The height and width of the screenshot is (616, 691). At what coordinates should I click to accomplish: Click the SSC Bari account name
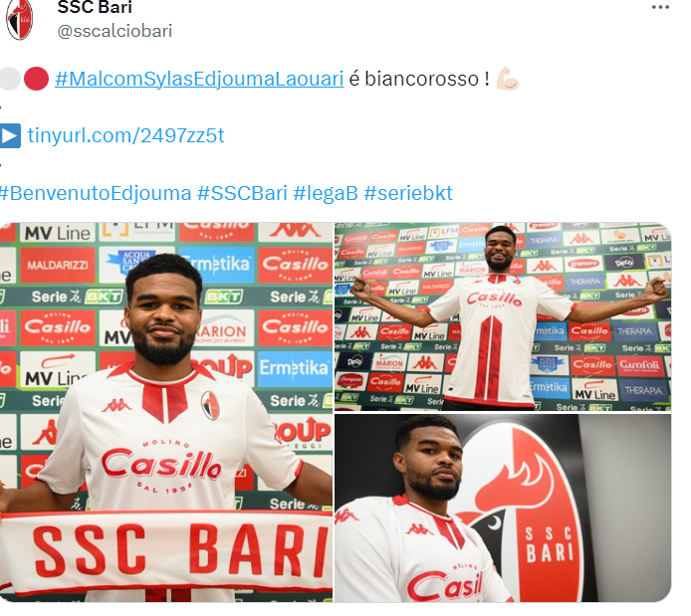95,7
